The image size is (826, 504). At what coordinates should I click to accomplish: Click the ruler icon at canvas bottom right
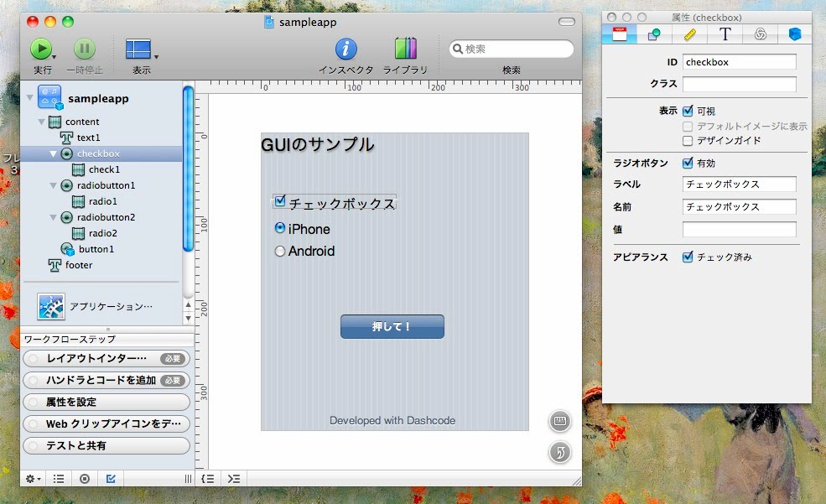[x=559, y=421]
